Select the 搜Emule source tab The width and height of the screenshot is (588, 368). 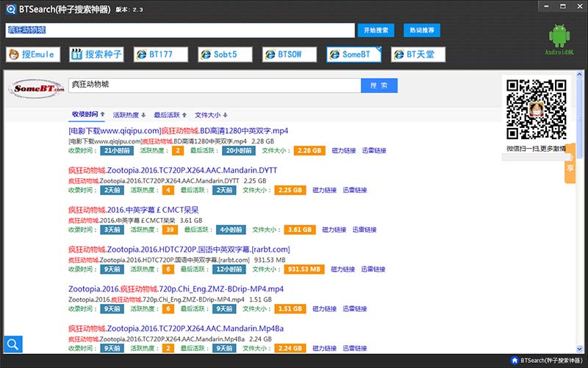click(x=33, y=54)
